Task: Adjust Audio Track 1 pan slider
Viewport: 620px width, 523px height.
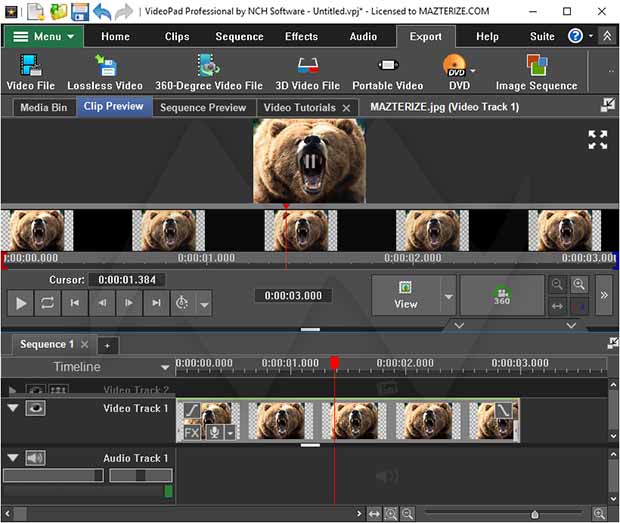Action: (x=141, y=475)
